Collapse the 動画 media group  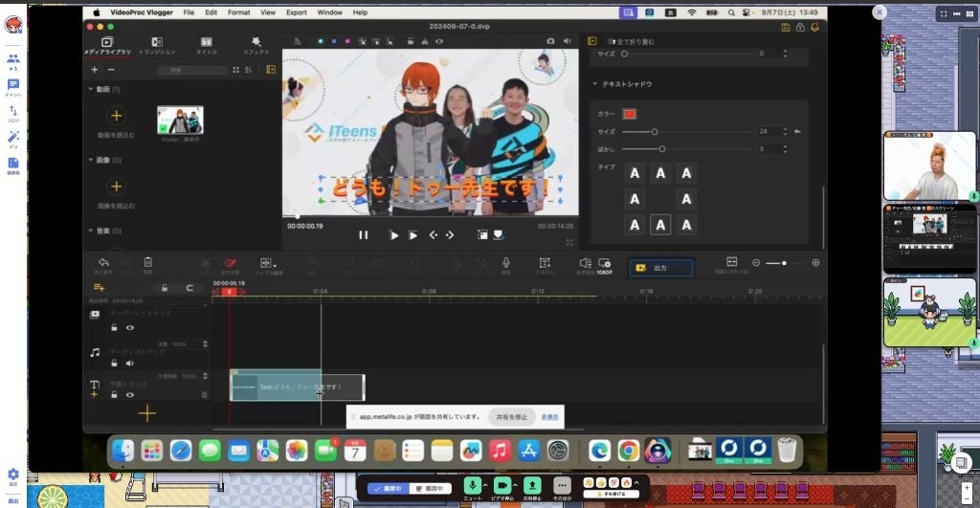tap(90, 89)
